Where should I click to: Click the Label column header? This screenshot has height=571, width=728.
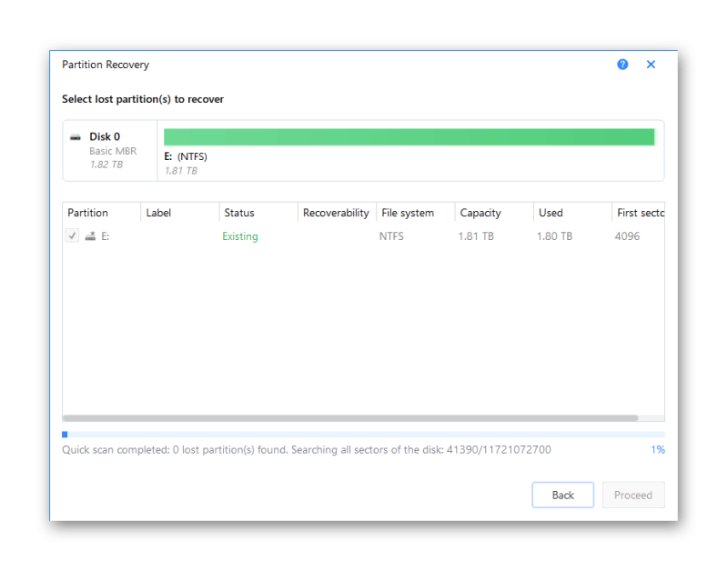click(x=179, y=213)
